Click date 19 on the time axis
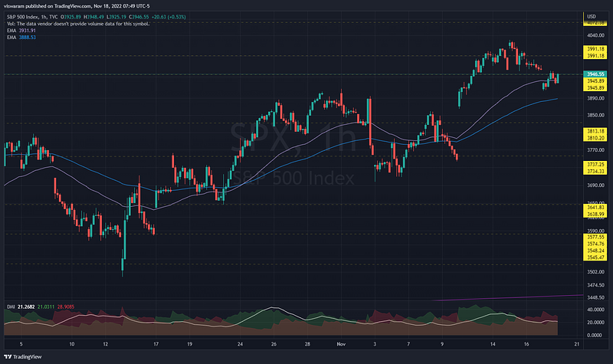 tap(189, 344)
